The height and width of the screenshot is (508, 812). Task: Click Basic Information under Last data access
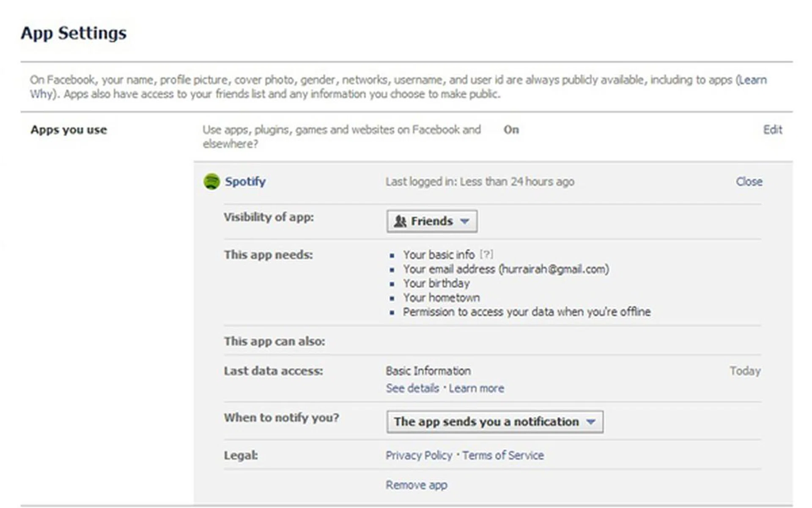pos(428,371)
